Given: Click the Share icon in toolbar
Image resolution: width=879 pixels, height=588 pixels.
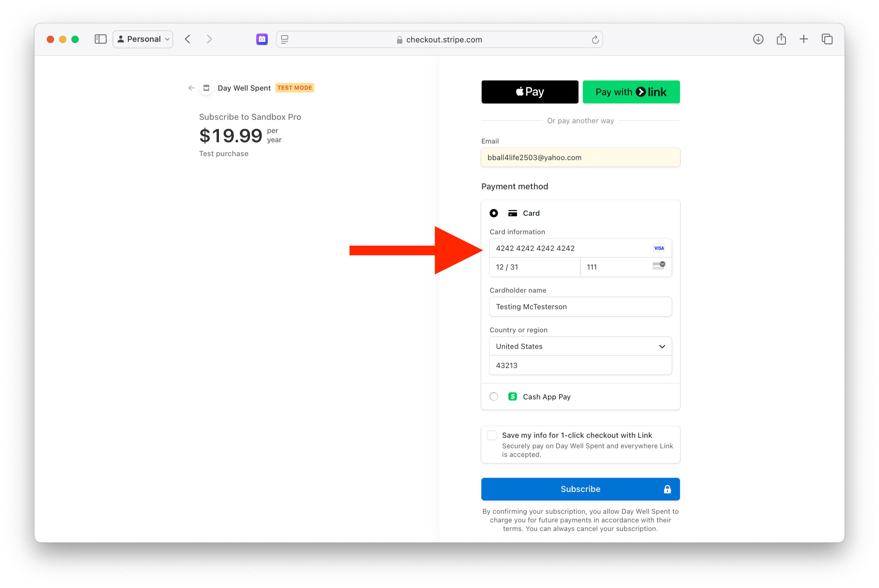Looking at the screenshot, I should click(781, 39).
